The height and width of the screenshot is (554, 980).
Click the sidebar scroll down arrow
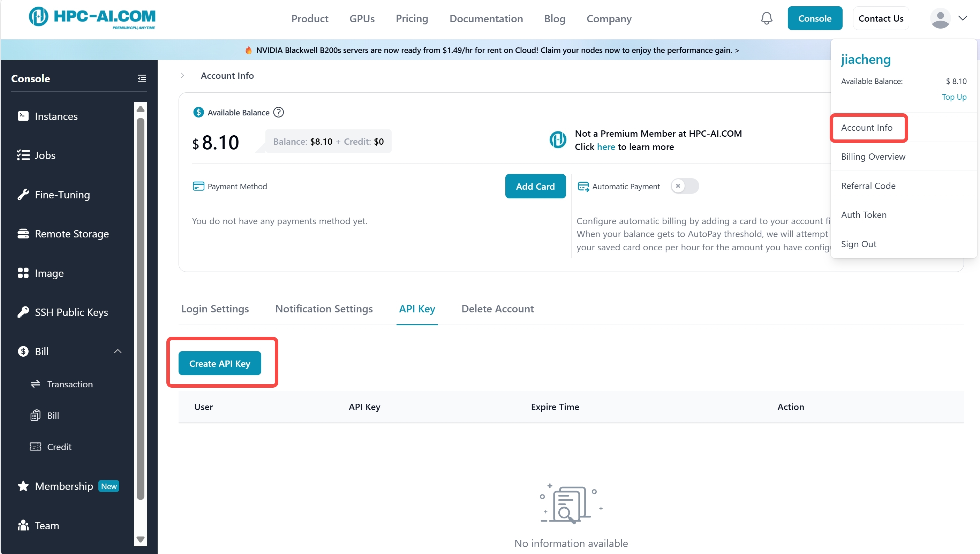pos(141,539)
